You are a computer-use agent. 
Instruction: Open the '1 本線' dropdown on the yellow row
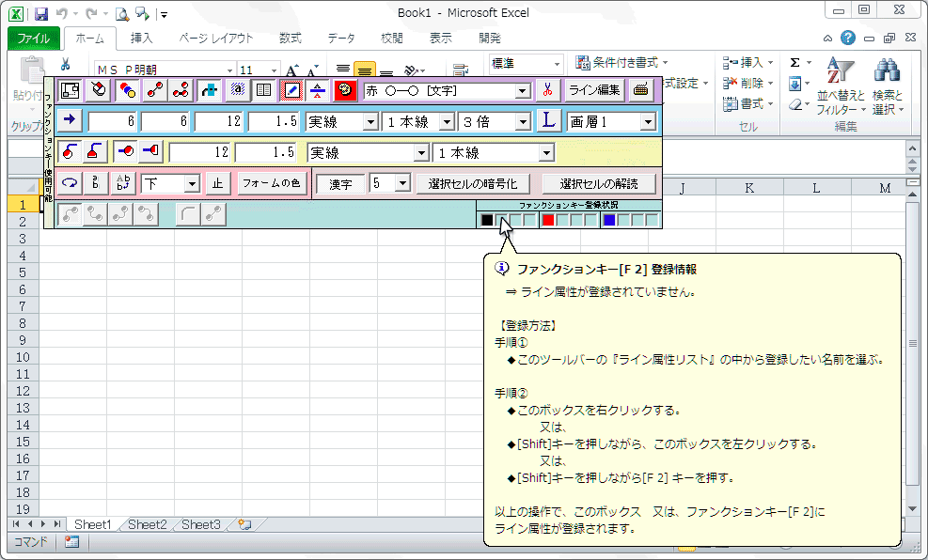(x=546, y=153)
